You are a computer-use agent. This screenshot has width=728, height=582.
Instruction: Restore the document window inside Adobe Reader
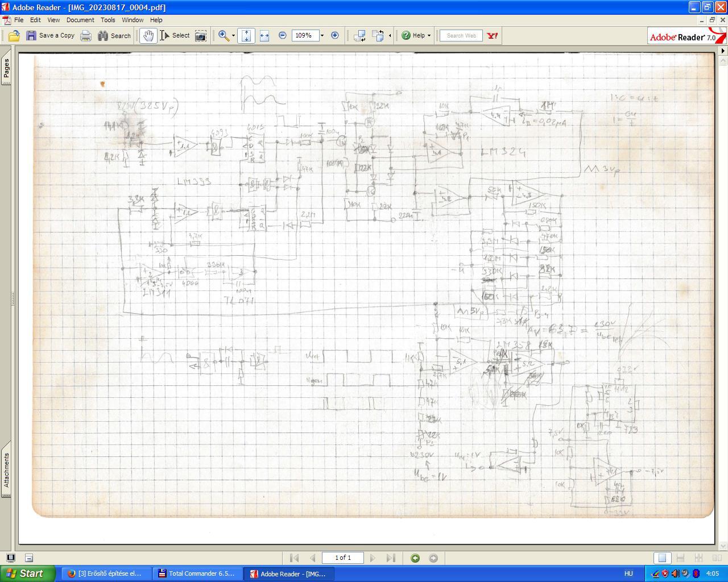[712, 20]
